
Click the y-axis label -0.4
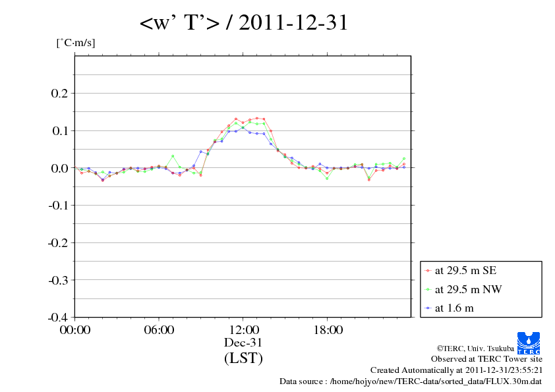58,317
